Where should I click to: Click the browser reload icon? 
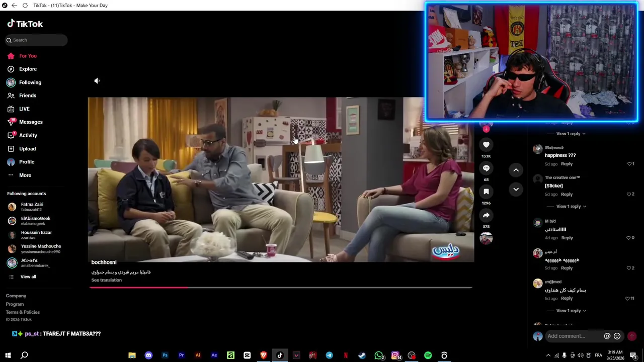click(x=25, y=5)
